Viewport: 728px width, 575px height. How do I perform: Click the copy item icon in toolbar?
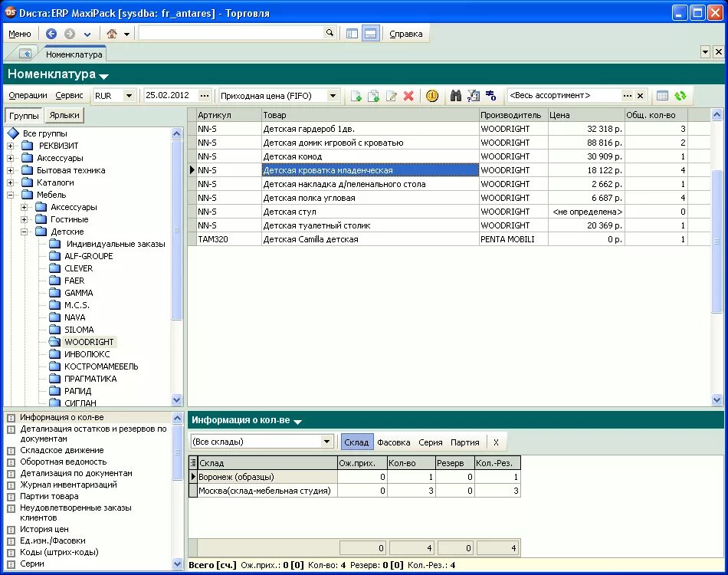pyautogui.click(x=373, y=96)
